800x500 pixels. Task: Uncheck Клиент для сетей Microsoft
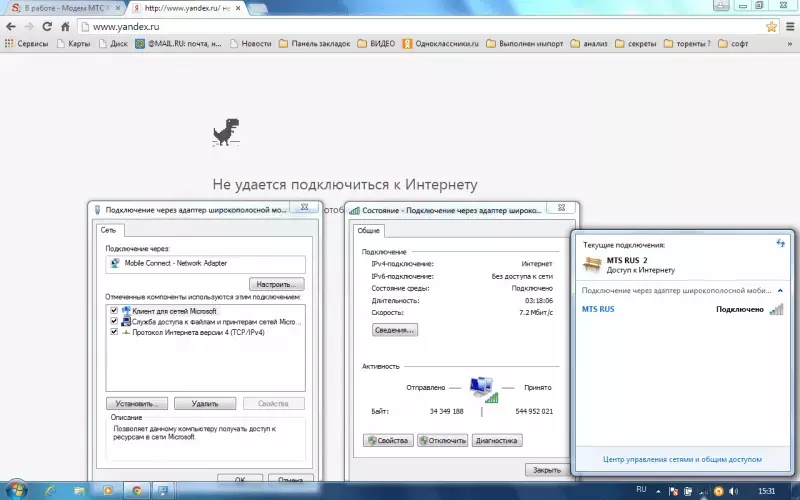coord(114,311)
